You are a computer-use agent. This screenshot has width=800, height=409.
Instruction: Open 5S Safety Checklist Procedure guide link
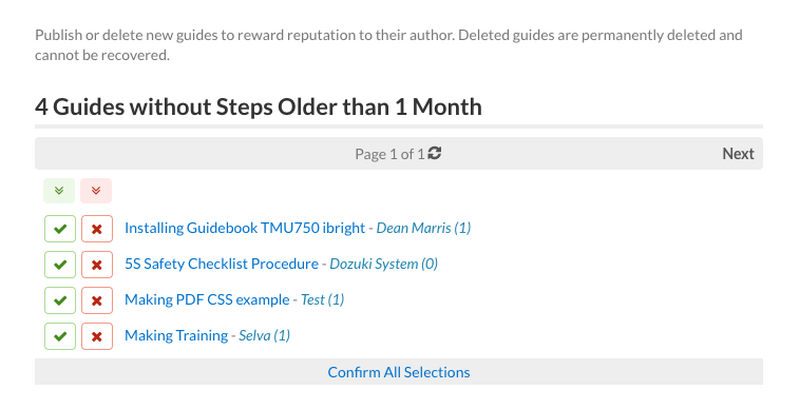click(x=221, y=264)
